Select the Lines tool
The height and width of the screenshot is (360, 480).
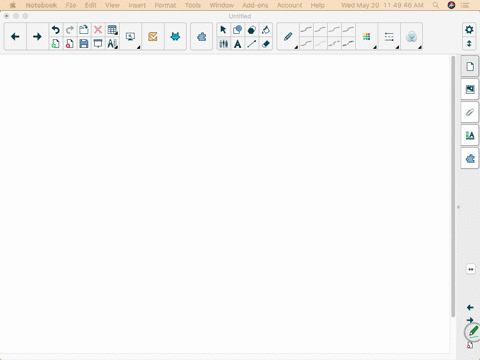(x=251, y=44)
